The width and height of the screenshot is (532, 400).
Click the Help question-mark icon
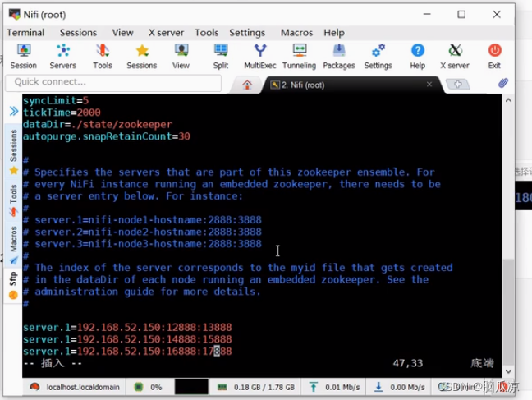click(x=418, y=56)
